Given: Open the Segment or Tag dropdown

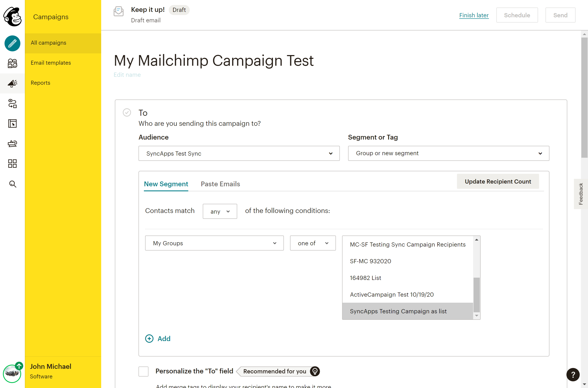Looking at the screenshot, I should point(448,153).
